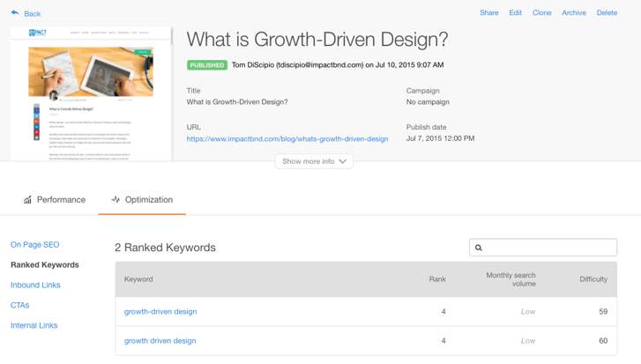Delete this blog post
The image size is (641, 364).
tap(607, 12)
